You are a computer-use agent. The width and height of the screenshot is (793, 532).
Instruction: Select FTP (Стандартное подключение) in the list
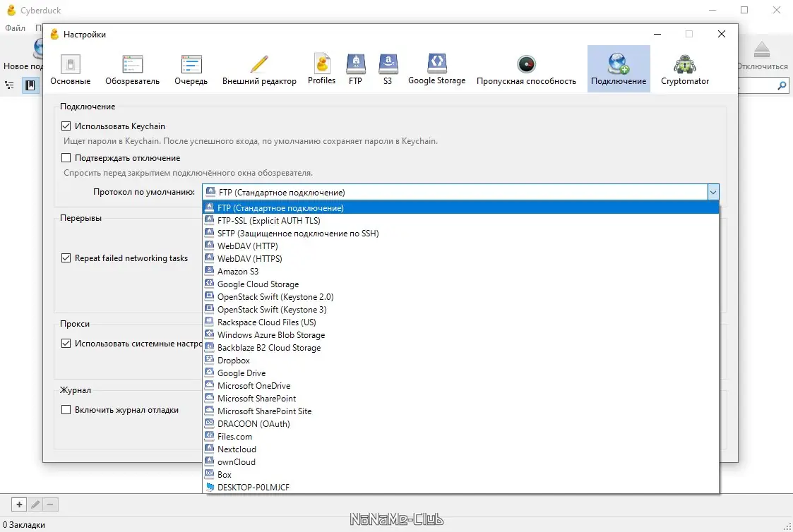click(x=460, y=207)
